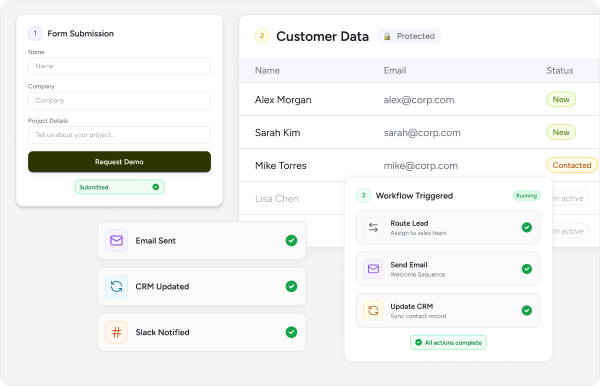Click the Welcome Sequence subtitle
600x386 pixels.
(x=417, y=275)
